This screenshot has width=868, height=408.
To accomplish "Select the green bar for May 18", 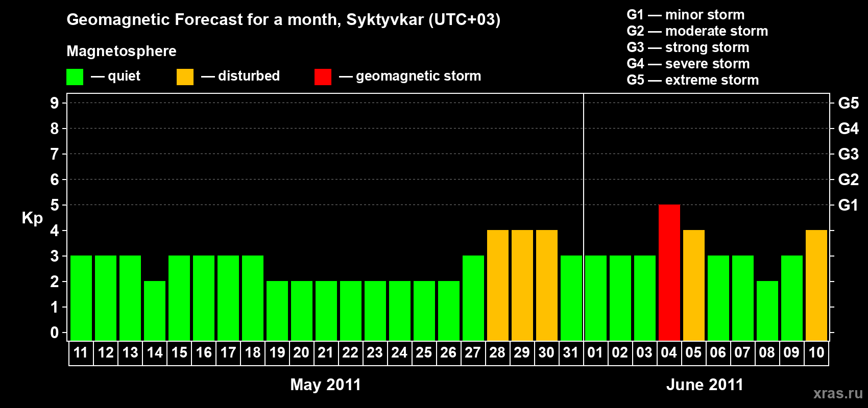I will point(253,298).
